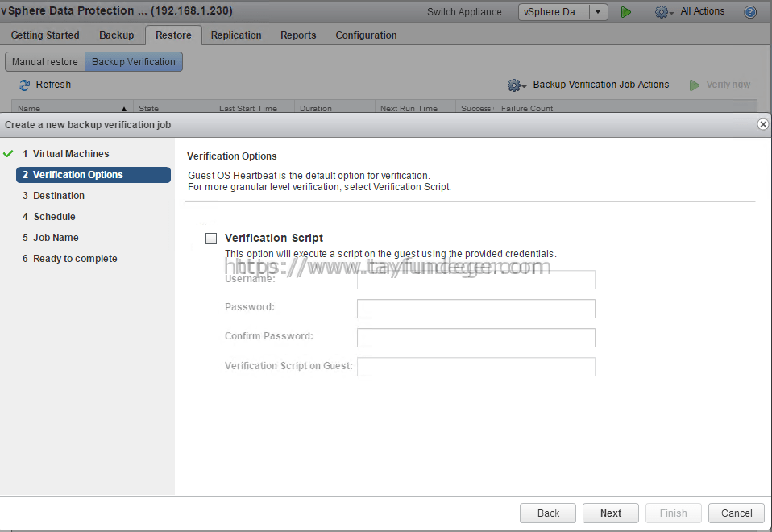Click the Back button
The width and height of the screenshot is (772, 532).
click(x=547, y=513)
